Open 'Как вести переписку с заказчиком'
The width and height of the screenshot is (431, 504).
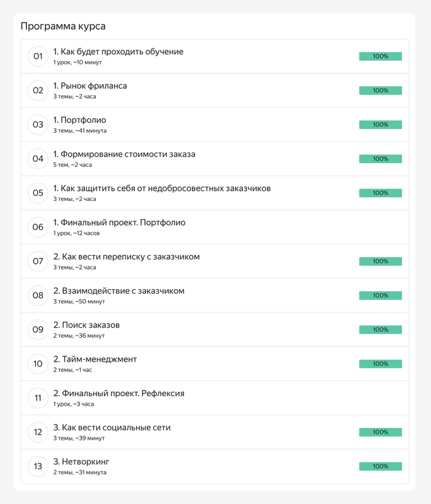(x=126, y=257)
